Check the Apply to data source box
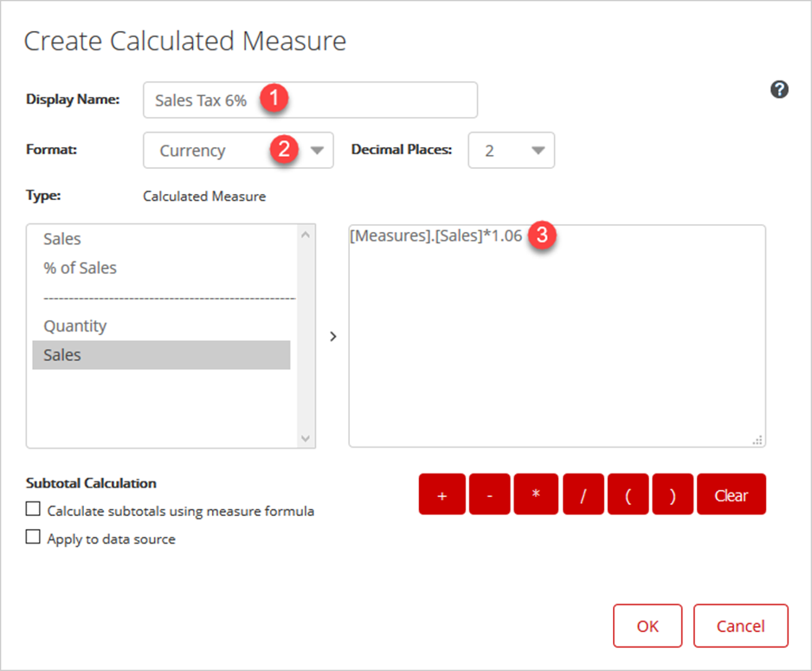 coord(33,537)
